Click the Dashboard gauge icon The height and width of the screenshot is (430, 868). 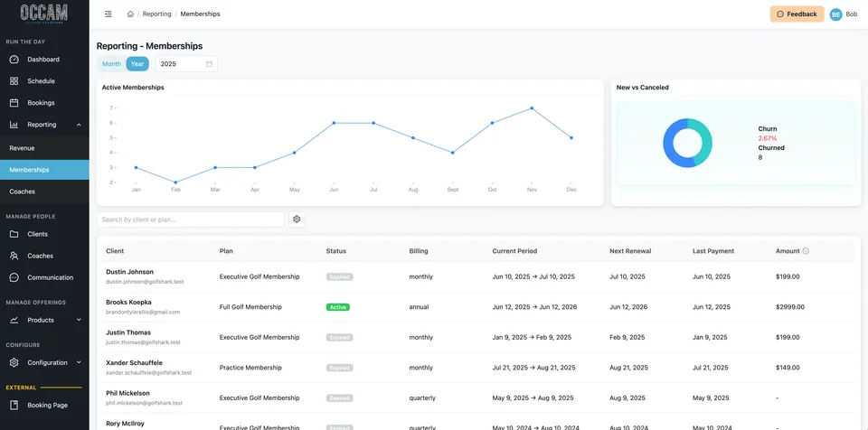point(14,60)
